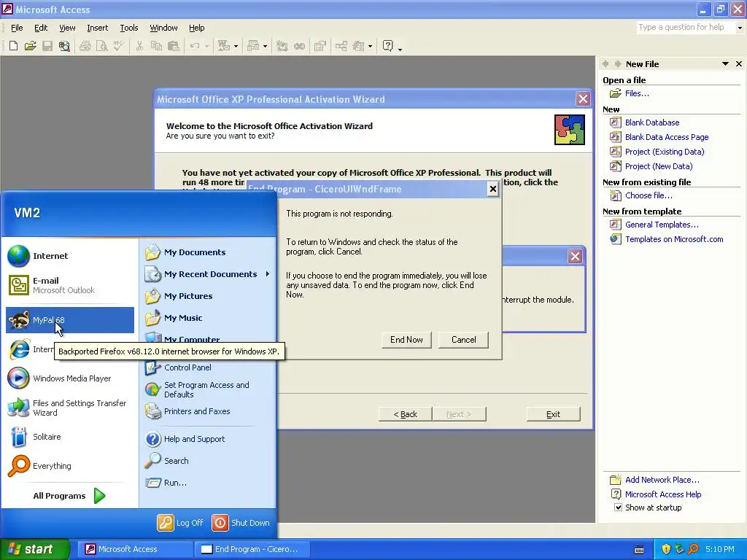Click the Undo arrow toolbar icon
747x560 pixels.
click(x=194, y=46)
